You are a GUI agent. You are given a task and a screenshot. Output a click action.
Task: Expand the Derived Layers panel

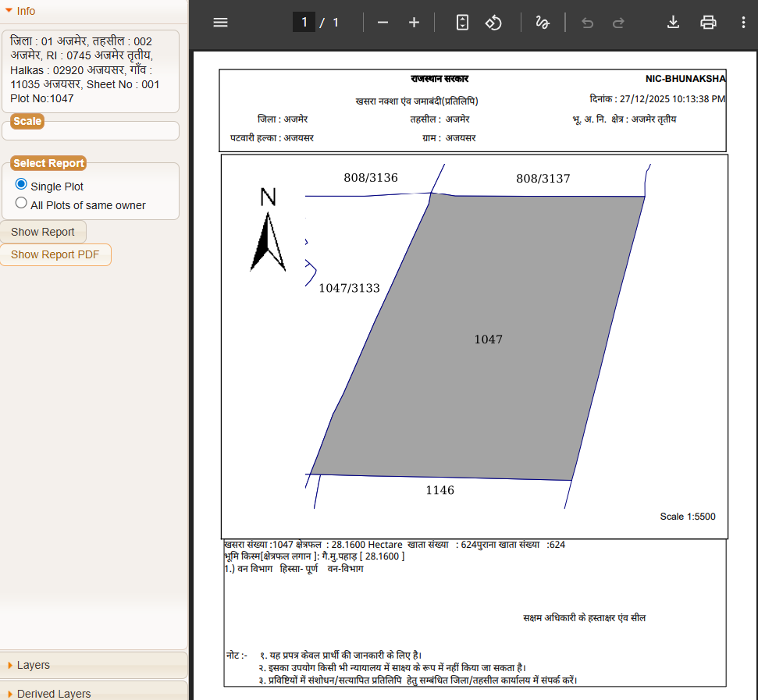[53, 693]
